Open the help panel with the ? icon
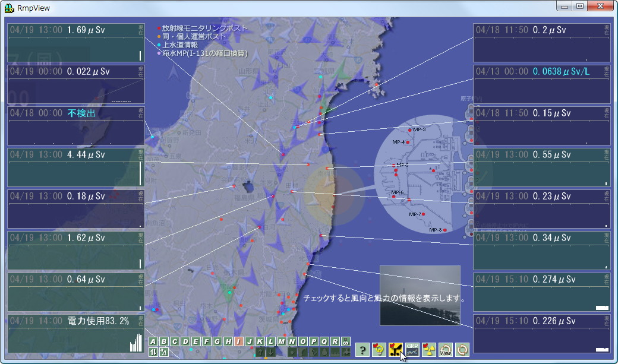618x364 pixels. [x=363, y=351]
